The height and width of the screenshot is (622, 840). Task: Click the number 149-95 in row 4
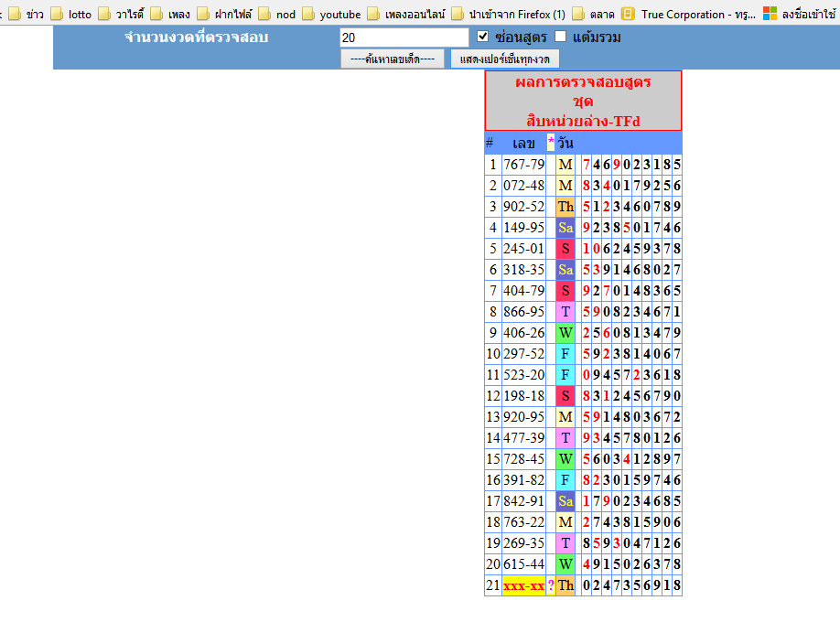[x=524, y=228]
